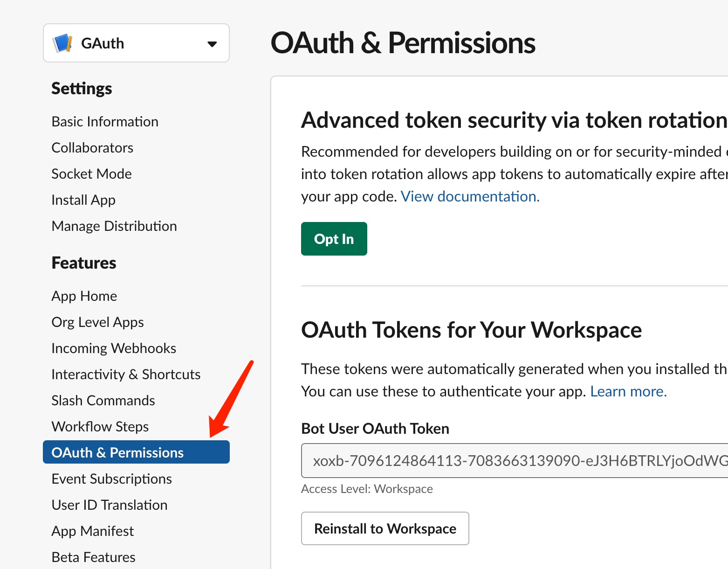Click the OAuth & Permissions page title
The height and width of the screenshot is (569, 728).
pyautogui.click(x=403, y=43)
